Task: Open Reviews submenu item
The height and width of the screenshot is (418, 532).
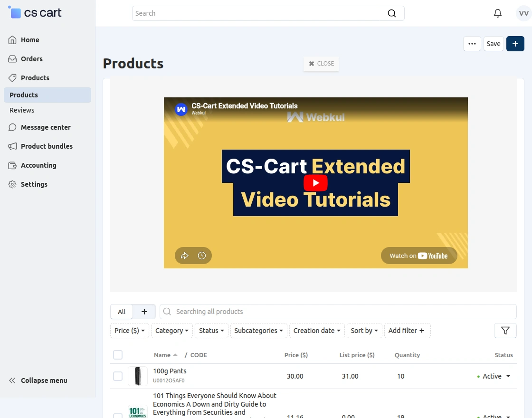Action: (22, 110)
